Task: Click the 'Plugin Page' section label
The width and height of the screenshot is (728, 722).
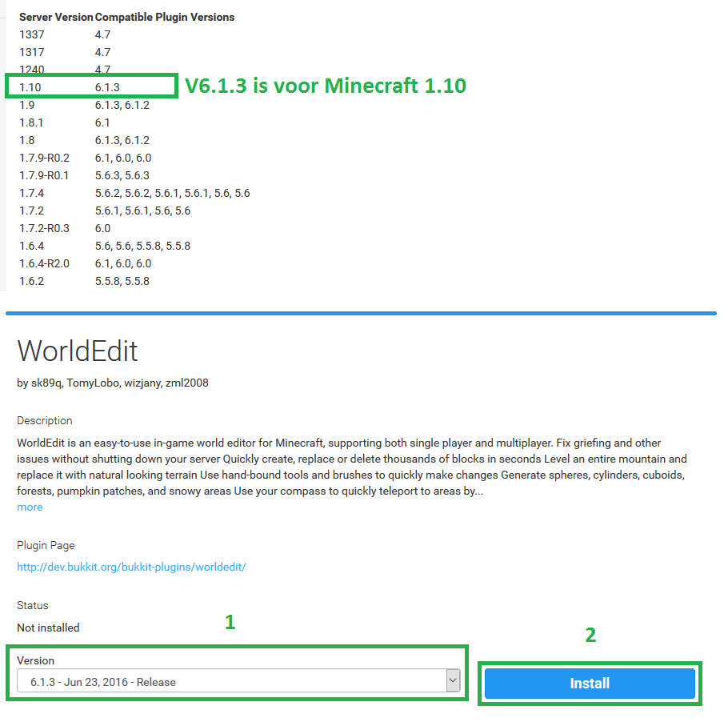Action: tap(46, 545)
